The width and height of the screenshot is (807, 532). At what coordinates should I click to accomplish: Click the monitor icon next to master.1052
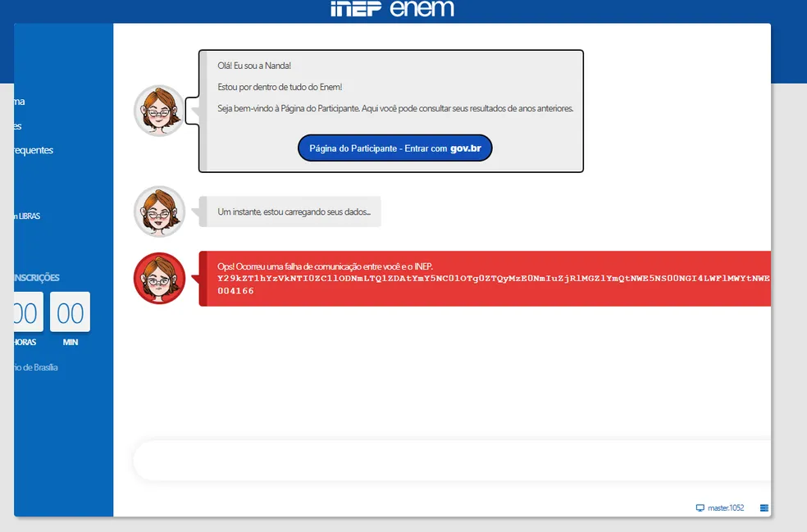[700, 508]
